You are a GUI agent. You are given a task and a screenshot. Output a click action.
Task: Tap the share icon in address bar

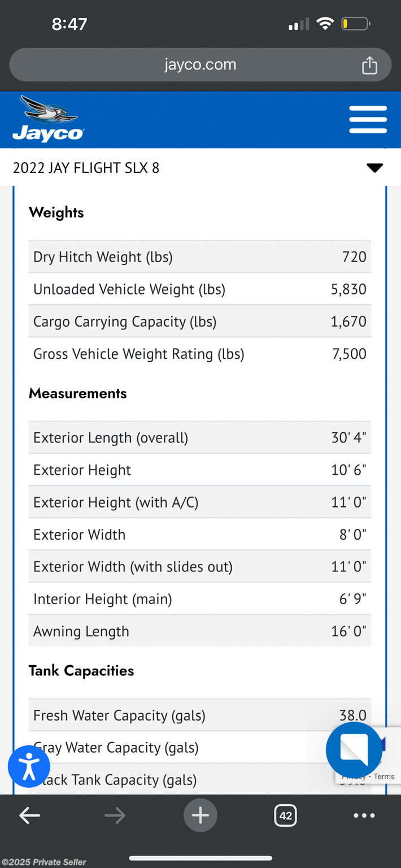click(369, 65)
